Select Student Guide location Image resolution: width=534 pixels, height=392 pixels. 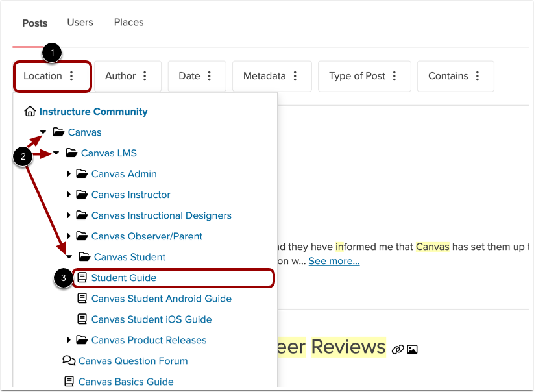pos(124,278)
